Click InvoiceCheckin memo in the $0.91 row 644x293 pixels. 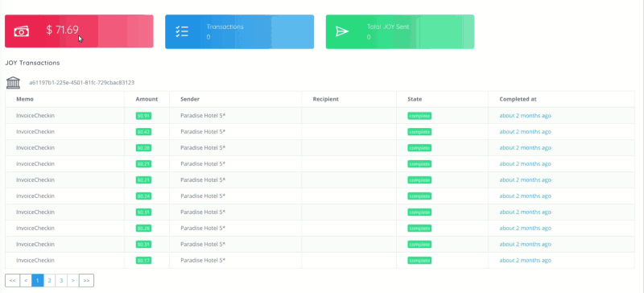35,116
